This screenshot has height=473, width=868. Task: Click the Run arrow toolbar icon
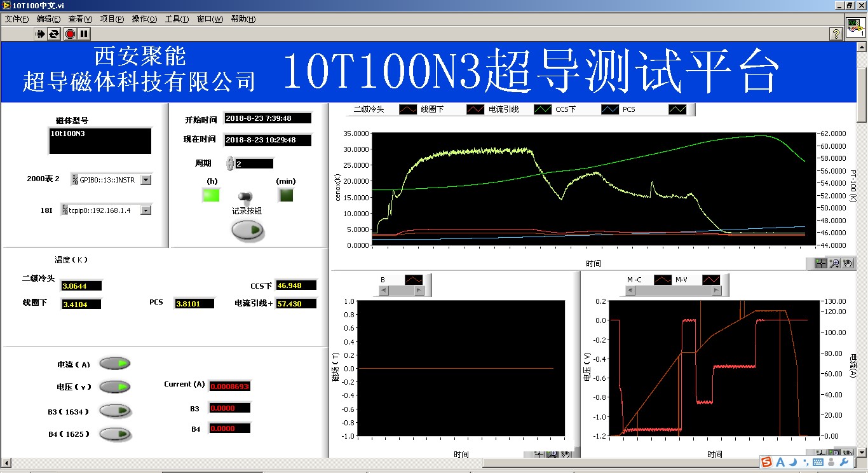(41, 34)
